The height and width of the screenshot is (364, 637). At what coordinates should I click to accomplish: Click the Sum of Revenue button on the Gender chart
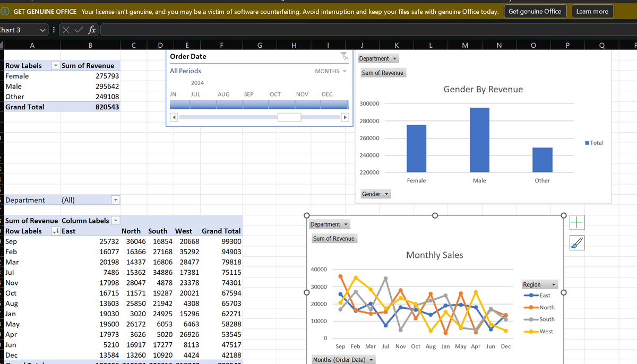click(x=382, y=73)
